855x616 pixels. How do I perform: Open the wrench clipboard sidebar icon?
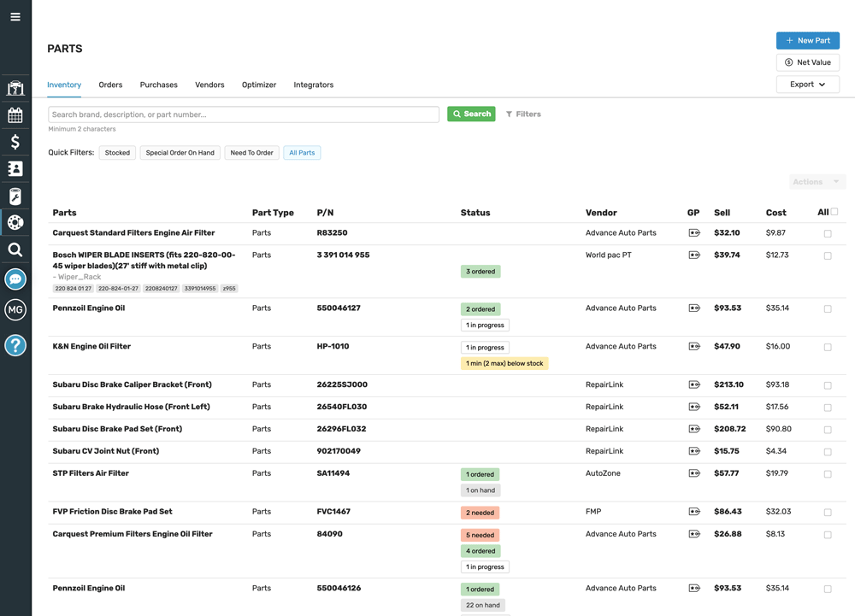click(15, 196)
